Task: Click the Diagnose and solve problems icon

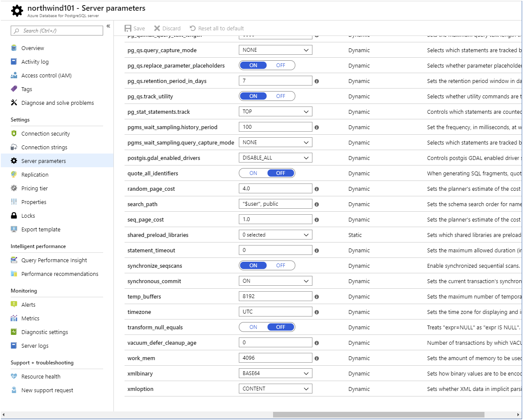Action: tap(14, 103)
